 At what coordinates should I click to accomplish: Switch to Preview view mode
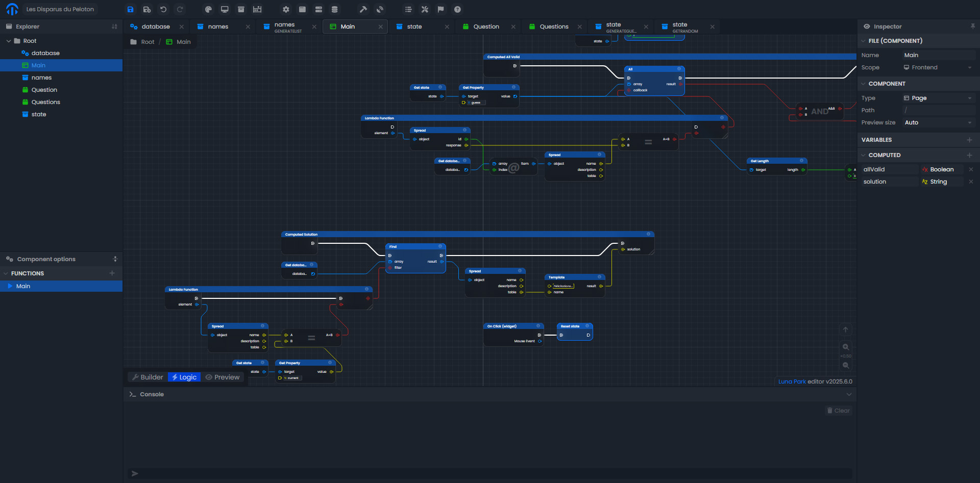click(x=223, y=377)
